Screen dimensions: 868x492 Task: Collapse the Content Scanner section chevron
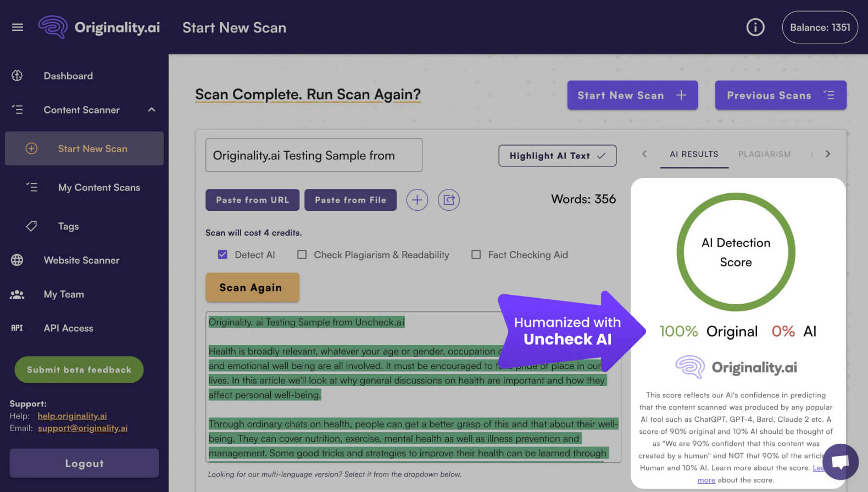coord(152,110)
